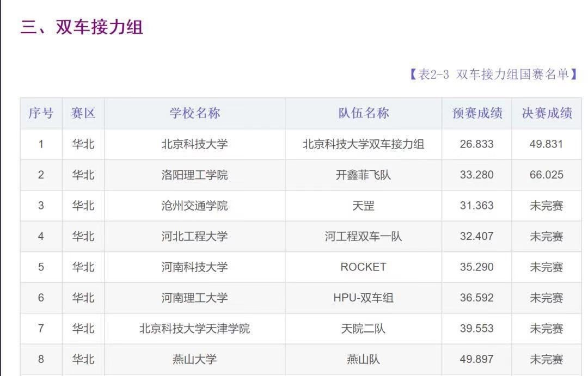588x376 pixels.
Task: Click the 燕山大学 school name cell
Action: [x=194, y=360]
